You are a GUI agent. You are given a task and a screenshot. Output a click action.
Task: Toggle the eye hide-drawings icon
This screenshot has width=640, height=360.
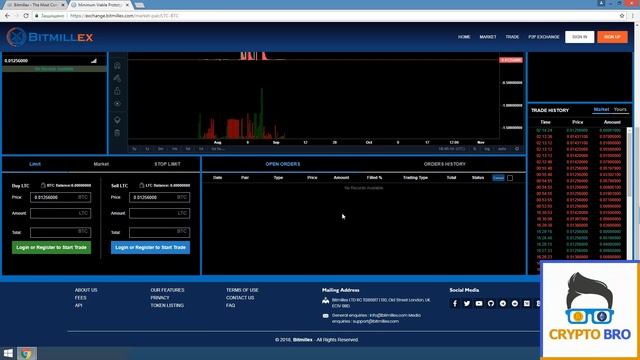tap(117, 104)
